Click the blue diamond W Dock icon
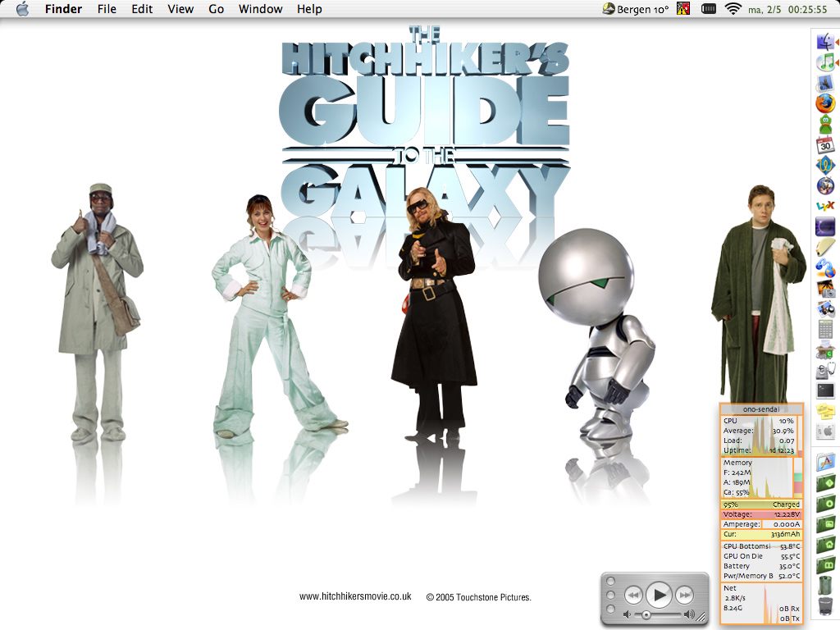The height and width of the screenshot is (630, 840). [x=825, y=165]
